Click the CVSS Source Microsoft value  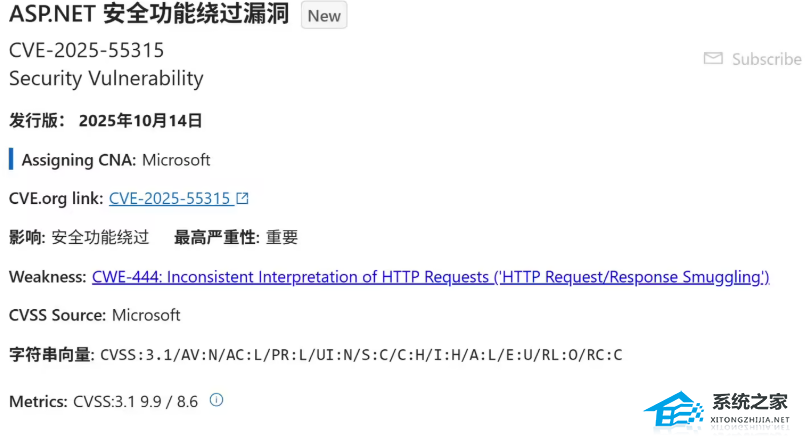146,315
